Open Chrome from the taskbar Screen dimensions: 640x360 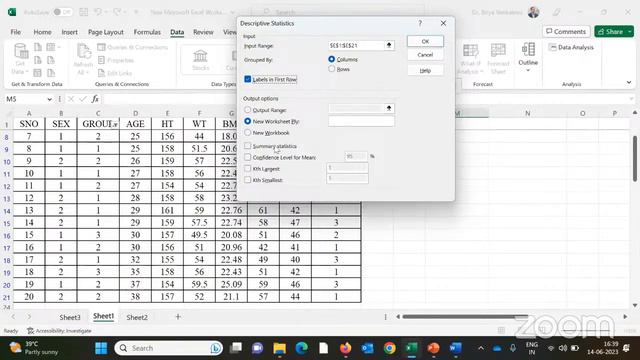pyautogui.click(x=389, y=348)
